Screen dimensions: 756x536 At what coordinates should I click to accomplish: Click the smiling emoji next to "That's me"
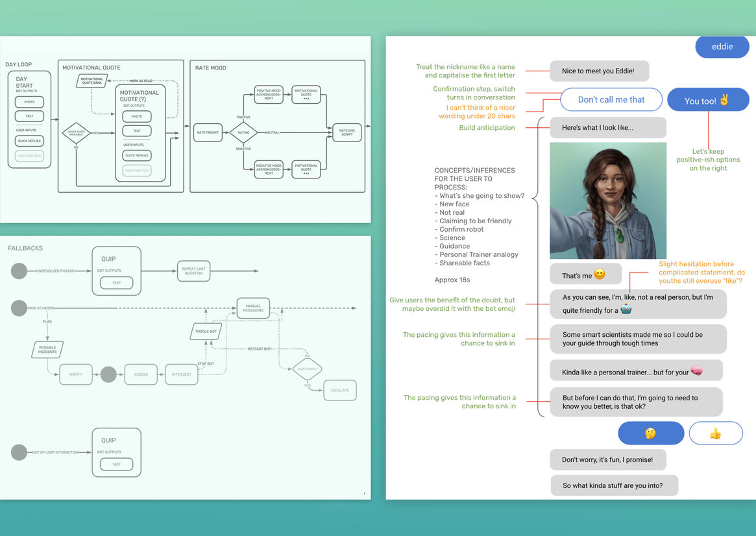[600, 274]
